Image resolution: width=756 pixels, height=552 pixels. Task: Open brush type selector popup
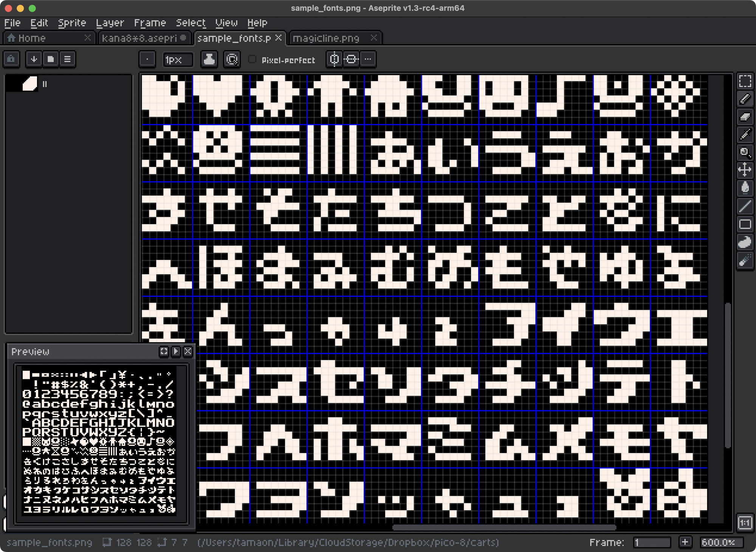147,59
